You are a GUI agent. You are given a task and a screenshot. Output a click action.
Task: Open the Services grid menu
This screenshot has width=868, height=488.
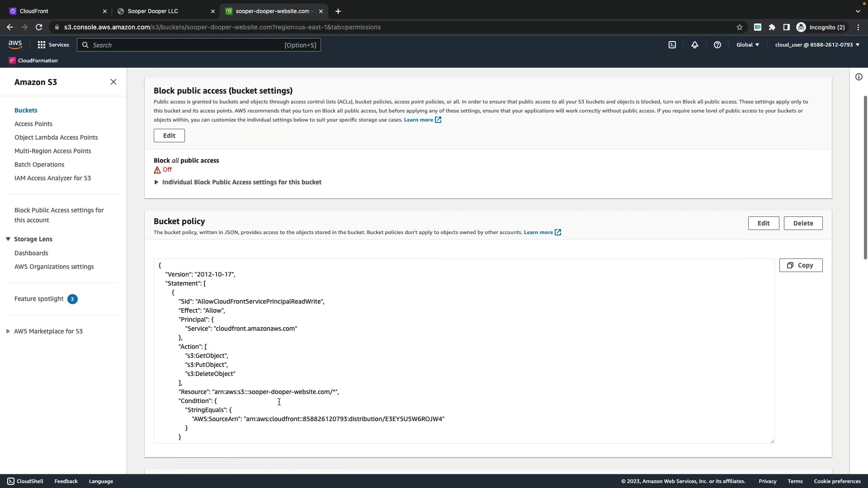click(x=53, y=45)
